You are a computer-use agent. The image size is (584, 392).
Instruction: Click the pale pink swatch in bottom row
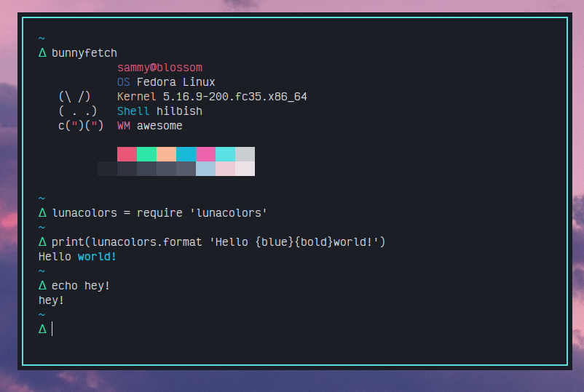point(225,169)
